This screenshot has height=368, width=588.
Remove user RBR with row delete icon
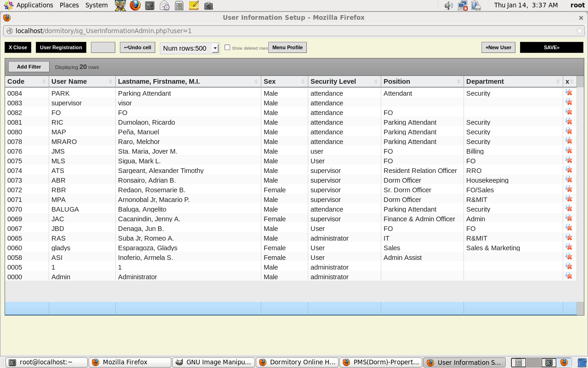(x=569, y=189)
